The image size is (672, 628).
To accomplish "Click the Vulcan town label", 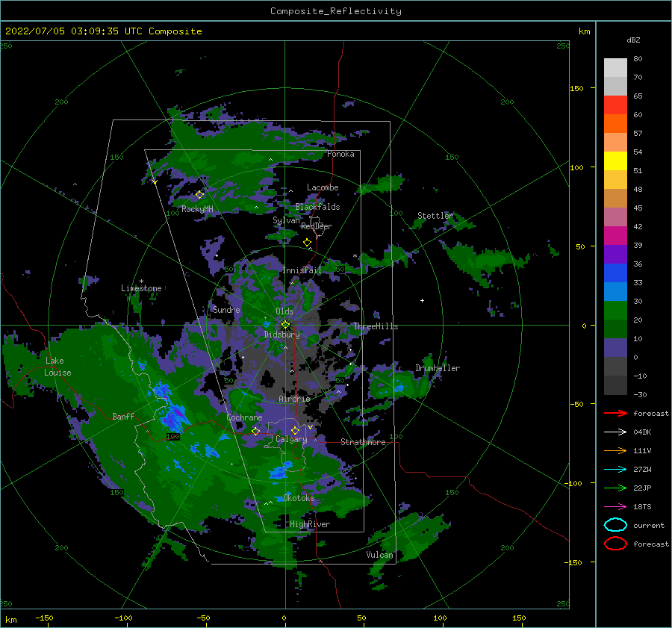I will [380, 555].
